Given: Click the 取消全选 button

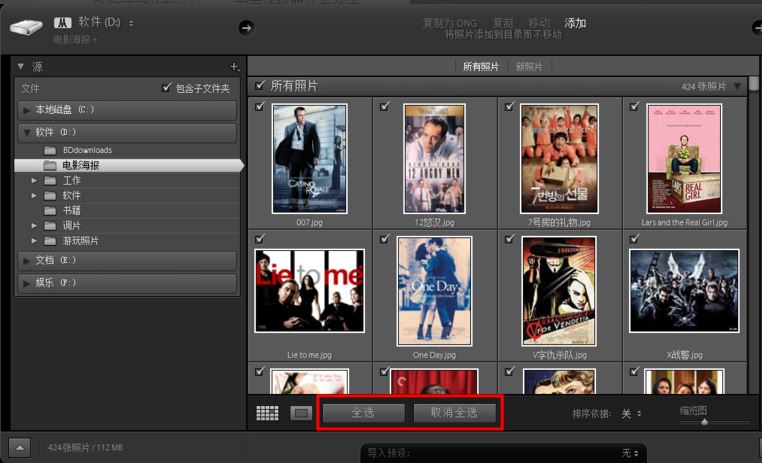Looking at the screenshot, I should 454,413.
